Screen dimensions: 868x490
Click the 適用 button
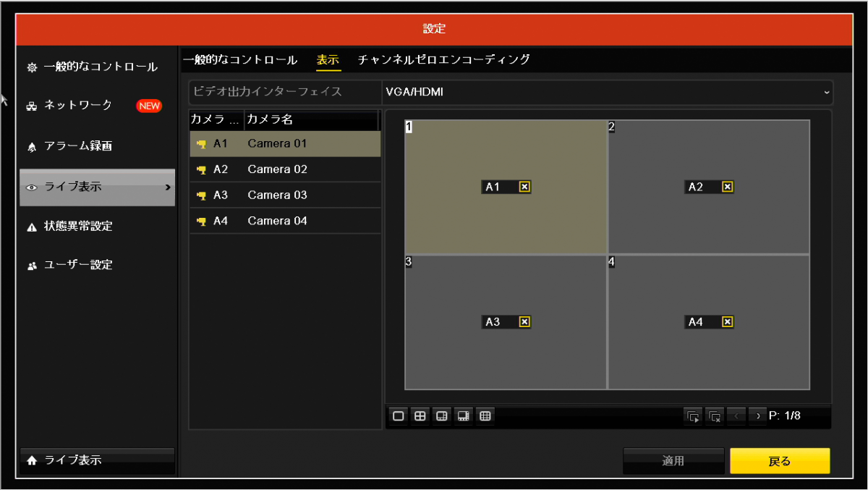[x=673, y=461]
